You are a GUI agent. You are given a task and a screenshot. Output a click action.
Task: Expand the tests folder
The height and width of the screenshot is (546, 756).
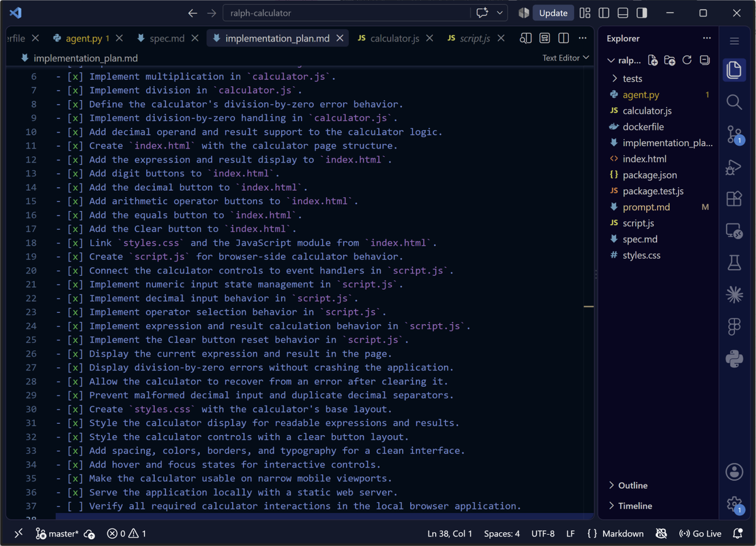tap(633, 79)
